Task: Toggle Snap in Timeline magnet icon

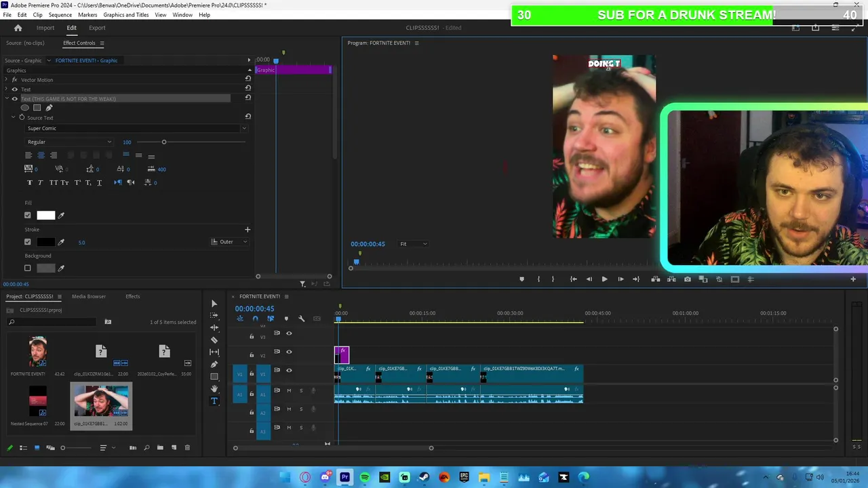Action: pos(255,319)
